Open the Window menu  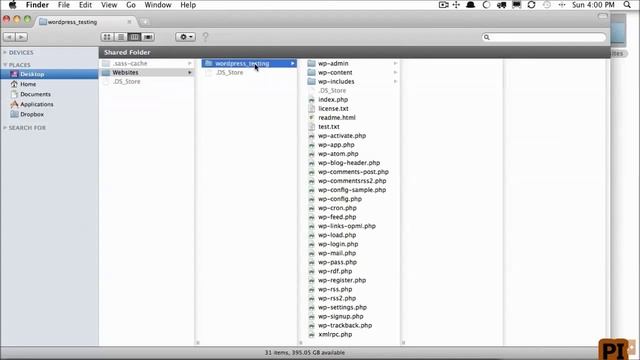click(158, 5)
